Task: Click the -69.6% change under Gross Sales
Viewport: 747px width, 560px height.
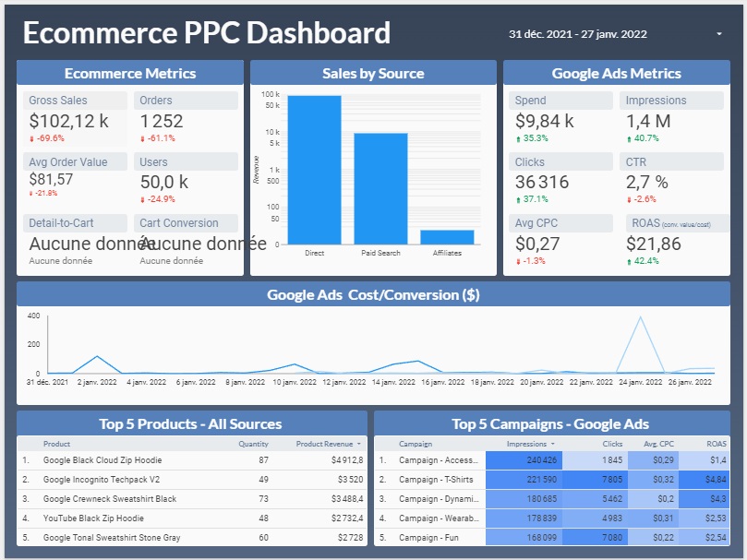Action: (x=47, y=138)
